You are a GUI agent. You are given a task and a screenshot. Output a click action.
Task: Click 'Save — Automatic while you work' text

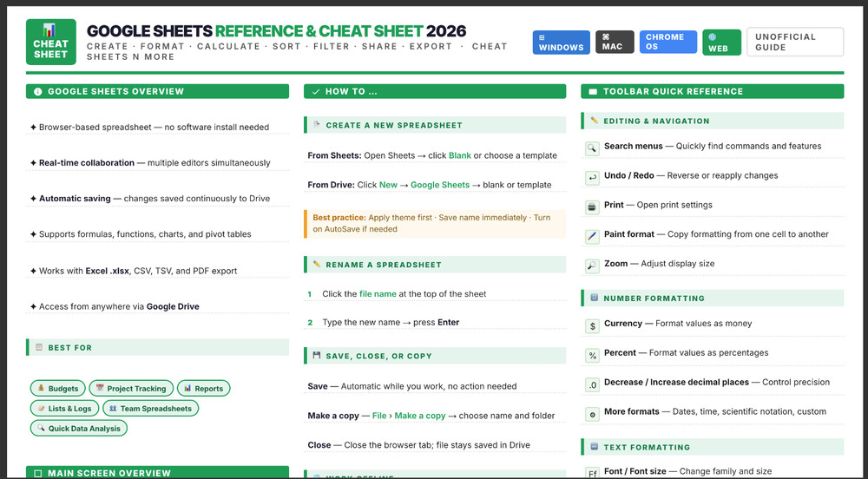(x=412, y=386)
